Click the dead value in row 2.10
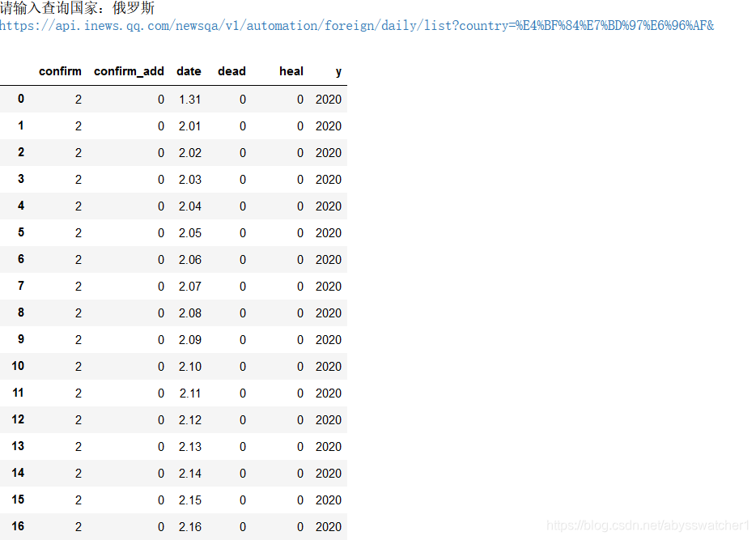The image size is (756, 540). [x=243, y=367]
